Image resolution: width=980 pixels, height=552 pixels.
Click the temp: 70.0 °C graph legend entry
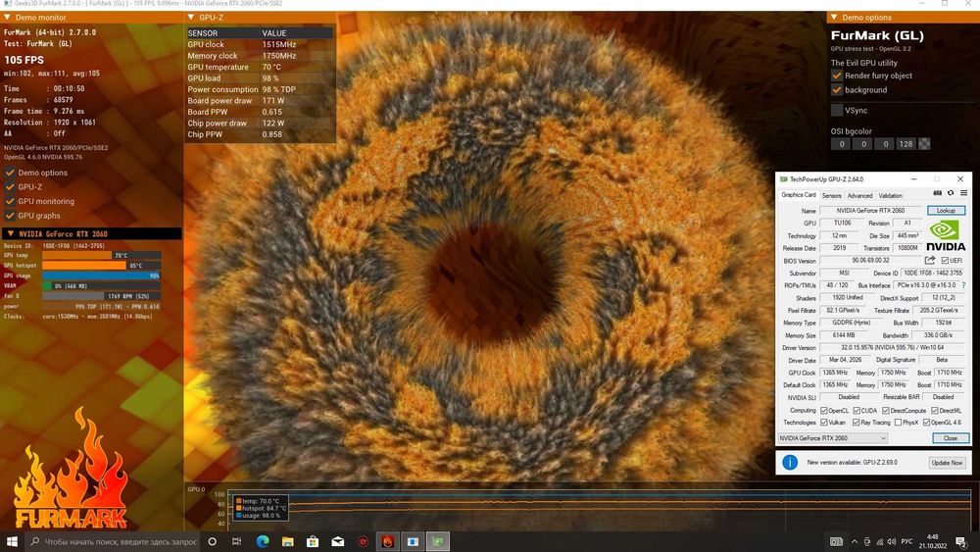[x=260, y=501]
